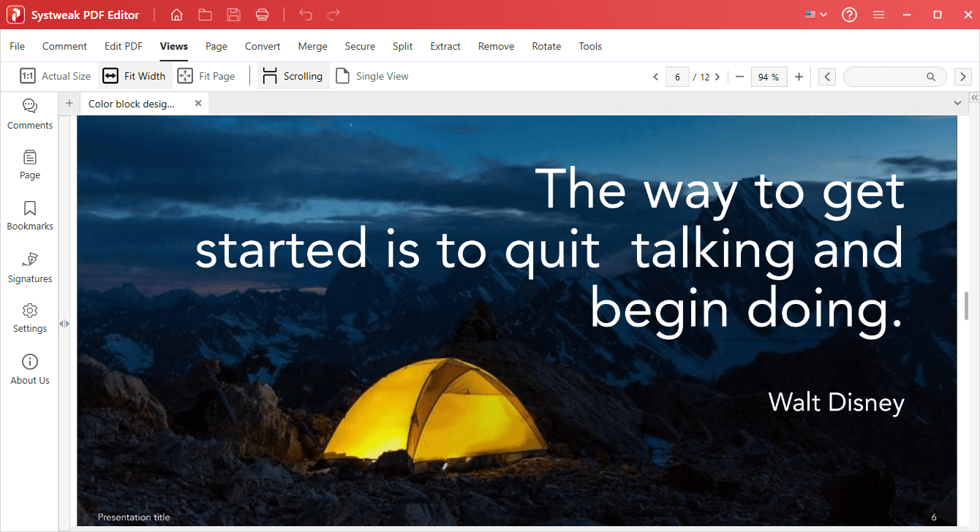Open the Secure menu

(x=360, y=46)
